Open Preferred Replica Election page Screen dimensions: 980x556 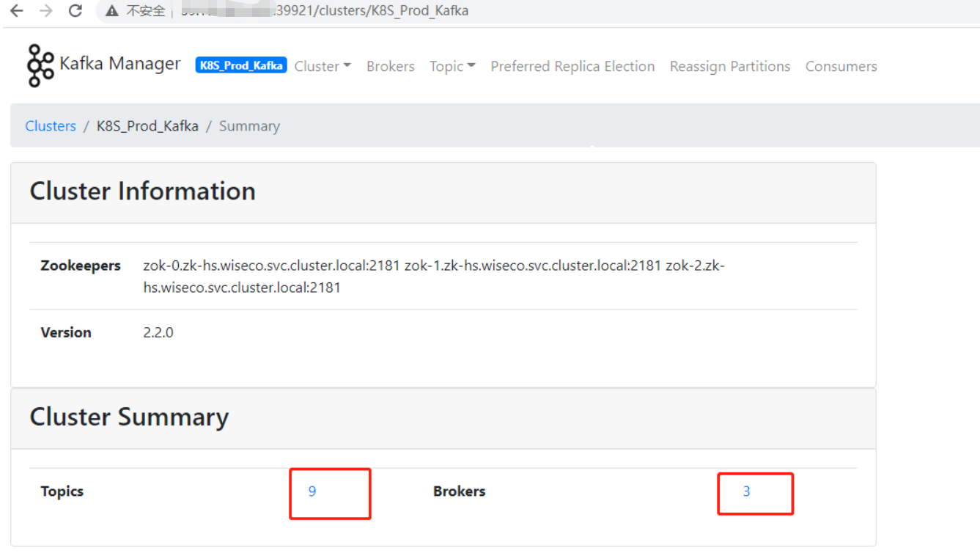point(572,66)
